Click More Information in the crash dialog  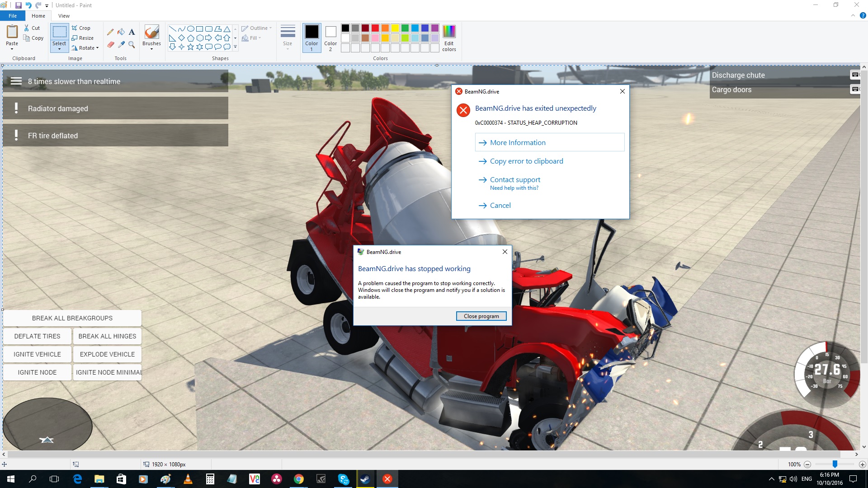pyautogui.click(x=550, y=142)
